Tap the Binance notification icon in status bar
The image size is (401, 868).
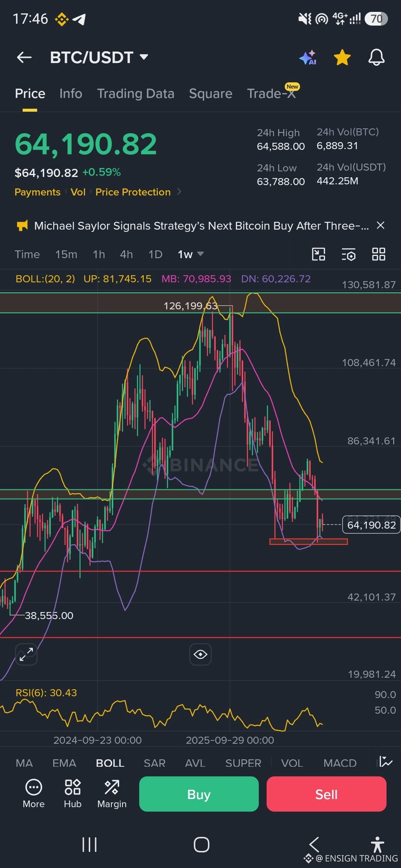click(x=62, y=19)
